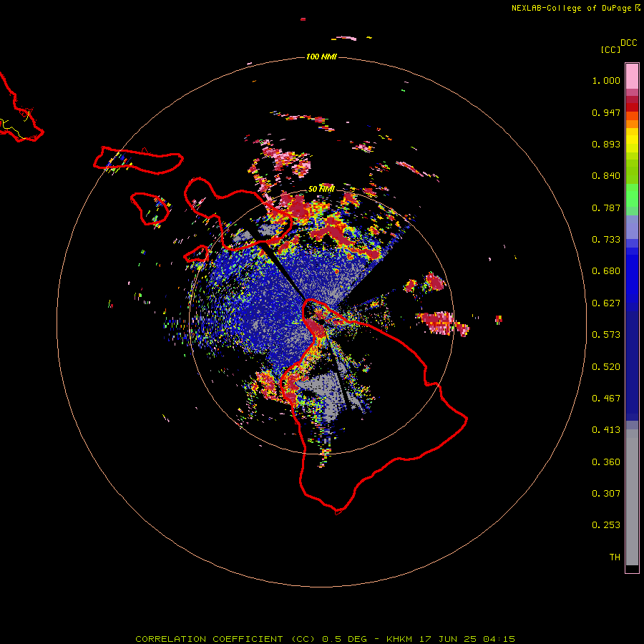This screenshot has width=644, height=644.
Task: Click the 0.307 legend value
Action: point(606,494)
